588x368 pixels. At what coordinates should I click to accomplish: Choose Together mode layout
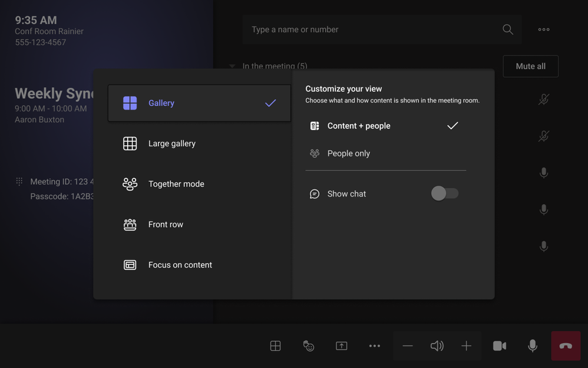click(x=176, y=184)
